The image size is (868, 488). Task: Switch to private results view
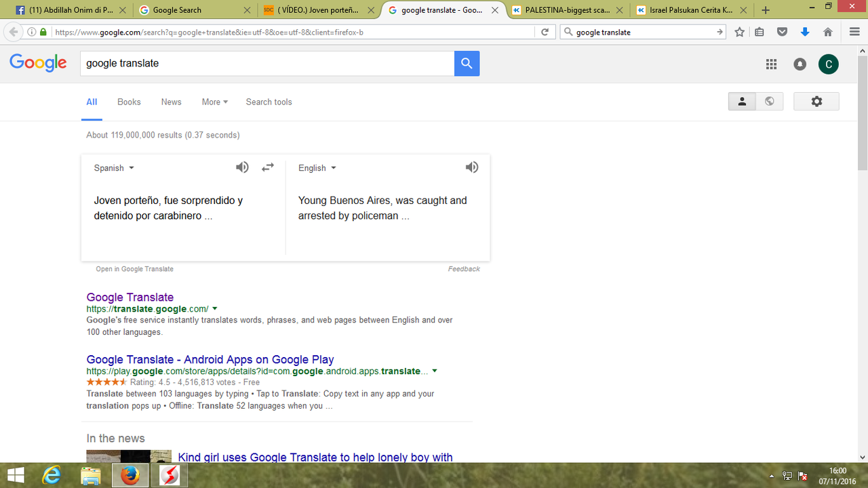point(743,102)
